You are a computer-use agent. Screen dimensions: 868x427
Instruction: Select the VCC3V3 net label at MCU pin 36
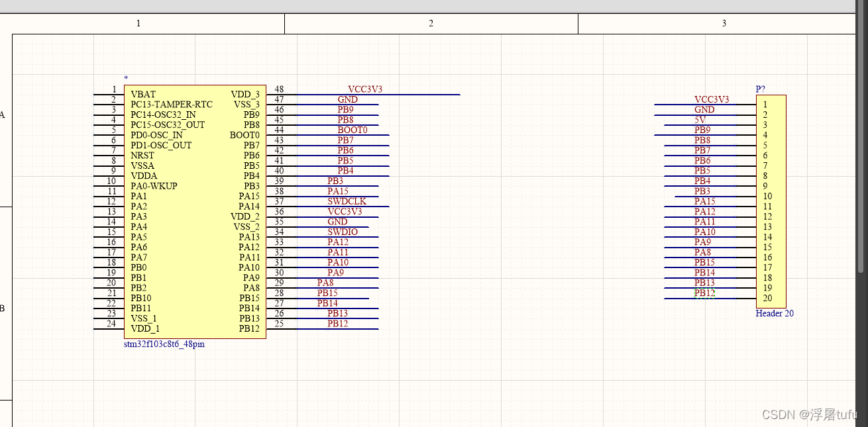pos(345,212)
